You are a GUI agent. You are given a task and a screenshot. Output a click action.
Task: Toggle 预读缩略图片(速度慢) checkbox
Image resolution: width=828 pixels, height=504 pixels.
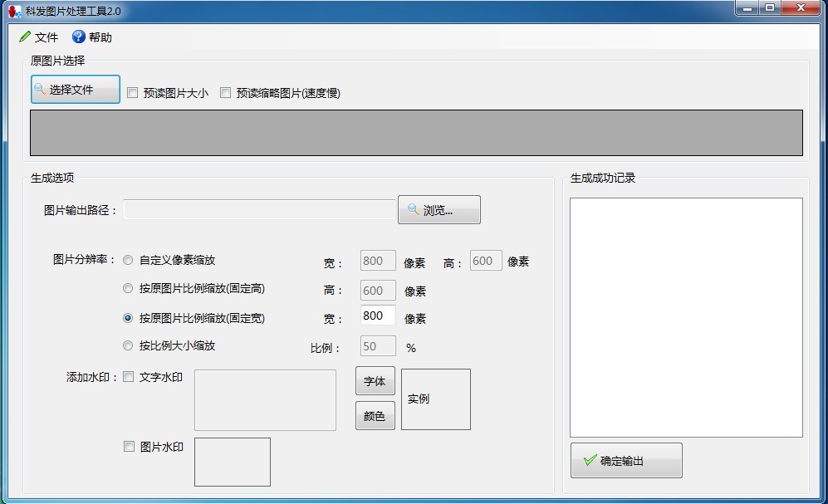[225, 93]
